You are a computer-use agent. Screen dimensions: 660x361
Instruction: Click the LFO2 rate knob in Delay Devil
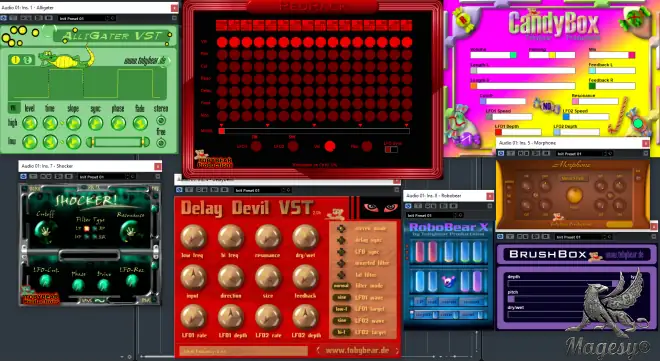pyautogui.click(x=268, y=317)
